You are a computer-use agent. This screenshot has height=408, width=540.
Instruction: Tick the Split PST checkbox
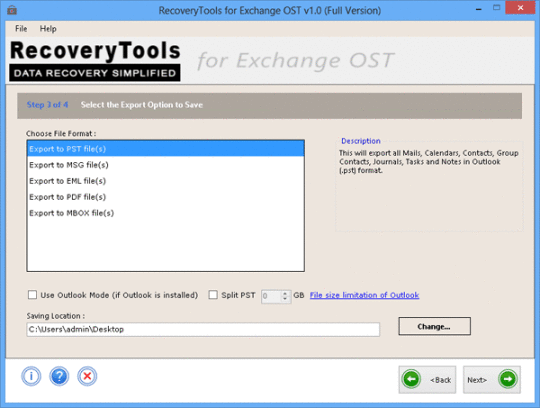[213, 295]
